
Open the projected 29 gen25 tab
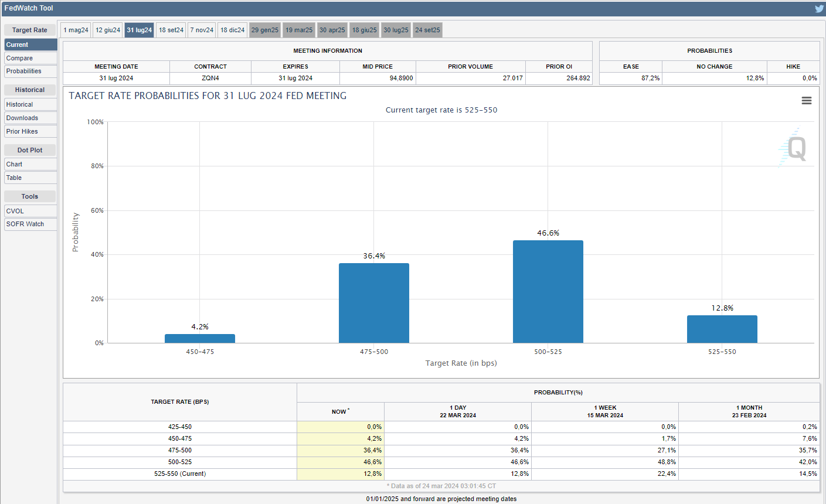pyautogui.click(x=265, y=30)
